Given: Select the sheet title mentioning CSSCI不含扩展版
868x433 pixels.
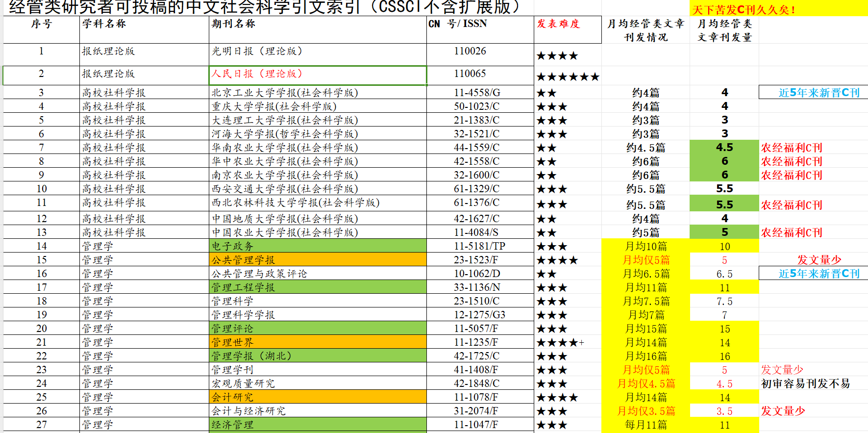Looking at the screenshot, I should [265, 7].
